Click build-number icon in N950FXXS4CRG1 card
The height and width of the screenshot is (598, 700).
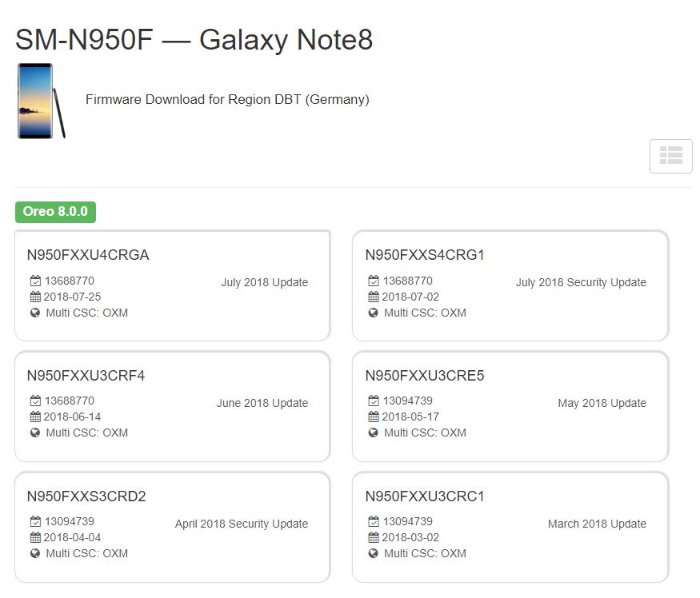pos(374,281)
